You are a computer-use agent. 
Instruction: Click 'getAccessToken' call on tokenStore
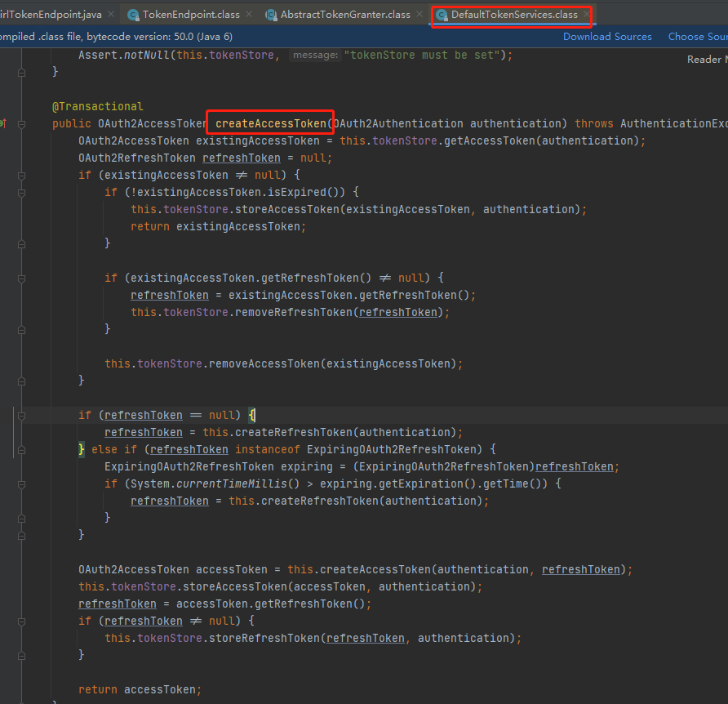pos(490,140)
